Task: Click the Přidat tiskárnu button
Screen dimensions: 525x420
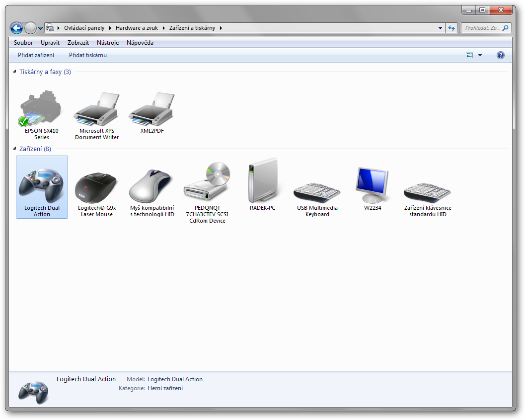Action: click(x=88, y=55)
